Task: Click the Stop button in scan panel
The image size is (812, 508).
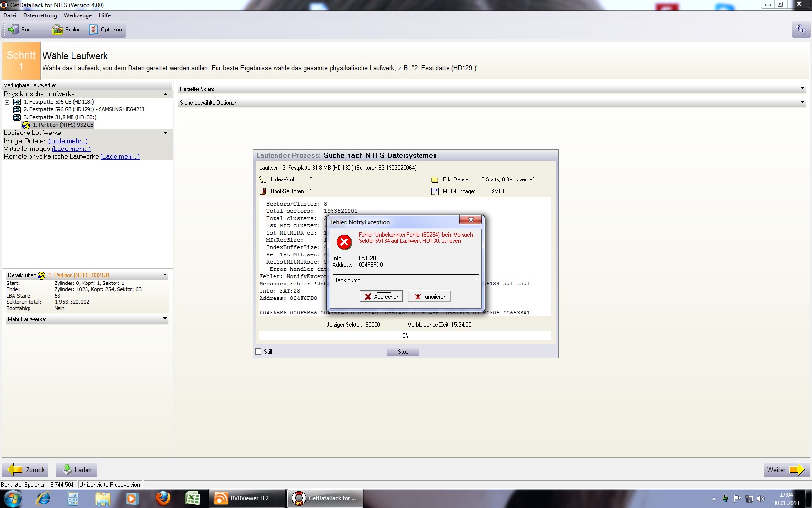Action: 403,352
